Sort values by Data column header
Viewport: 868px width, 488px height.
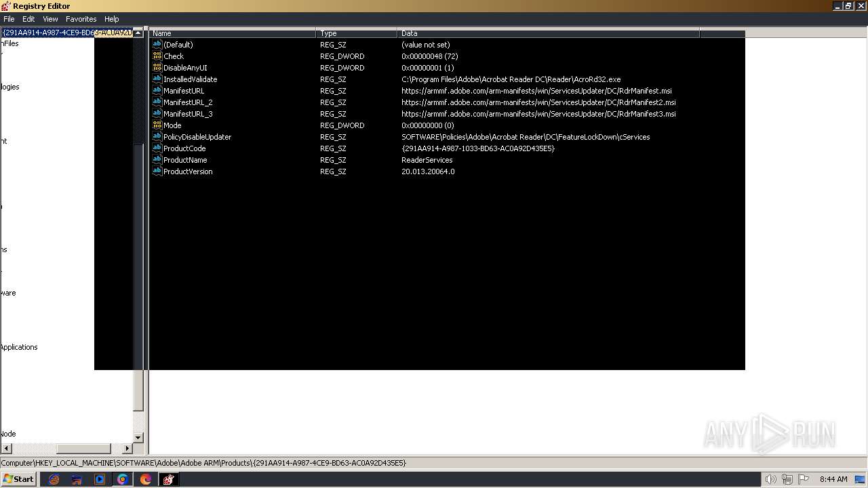(x=549, y=33)
